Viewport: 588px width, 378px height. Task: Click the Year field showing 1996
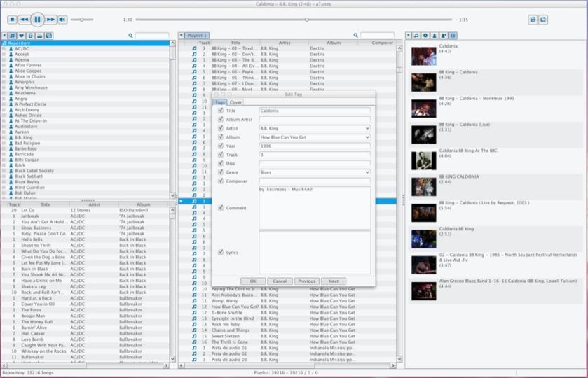point(315,146)
